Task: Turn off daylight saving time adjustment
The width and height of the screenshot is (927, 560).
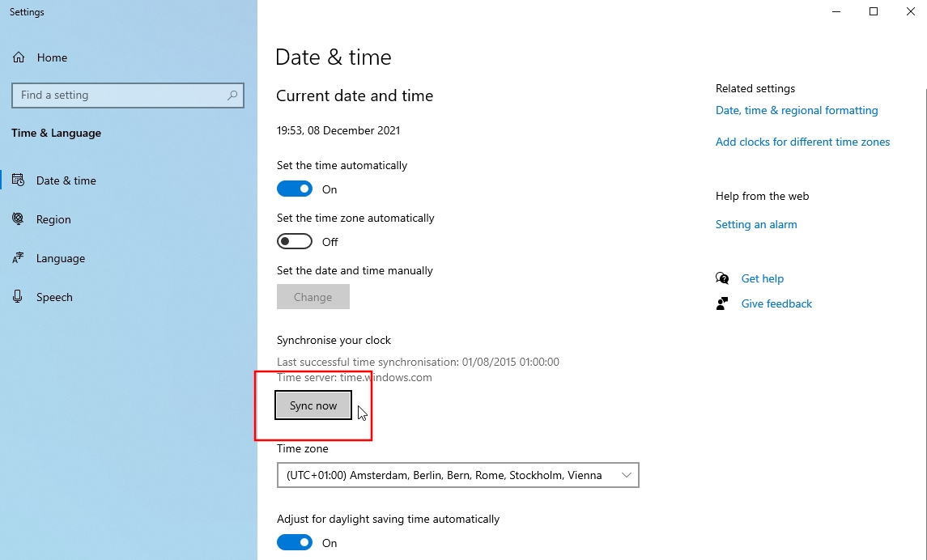Action: [295, 542]
